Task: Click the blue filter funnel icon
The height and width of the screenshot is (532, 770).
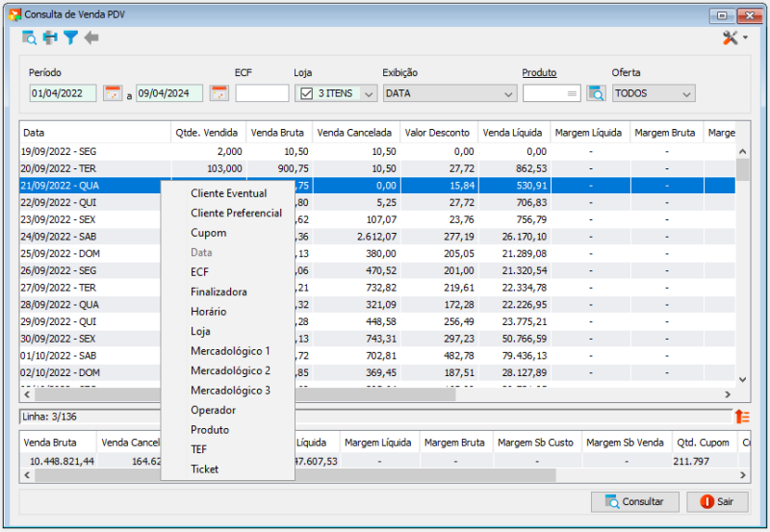Action: tap(70, 38)
